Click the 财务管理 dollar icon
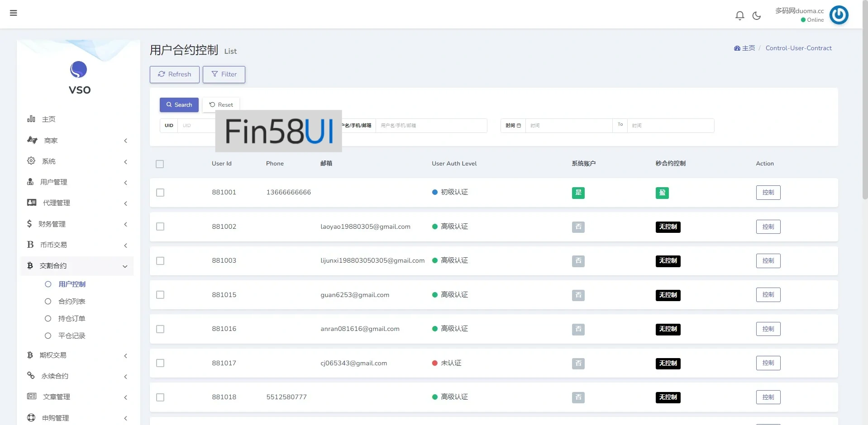 point(29,224)
